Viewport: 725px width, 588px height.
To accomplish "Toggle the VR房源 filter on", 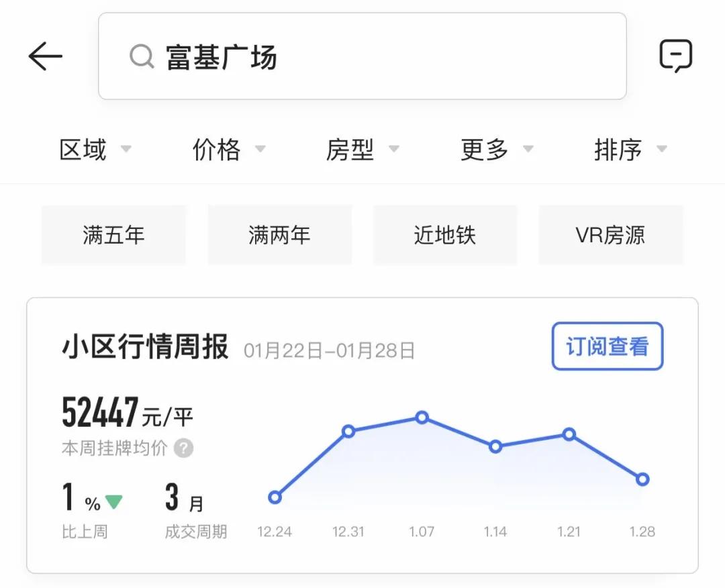I will 610,235.
